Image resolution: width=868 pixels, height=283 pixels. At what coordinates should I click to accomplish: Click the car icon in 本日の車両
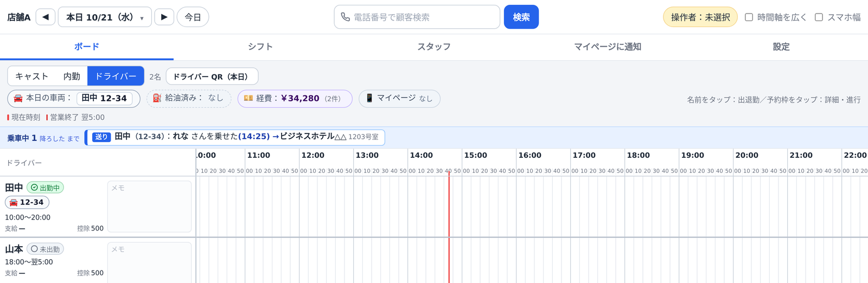point(18,98)
